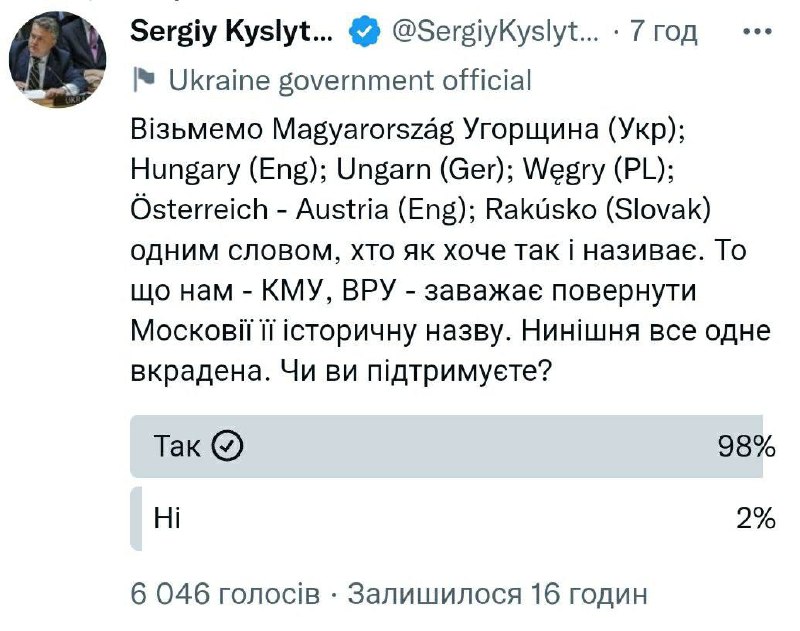Click the circled checkmark beside 'Так'
Image resolution: width=800 pixels, height=631 pixels.
click(229, 446)
